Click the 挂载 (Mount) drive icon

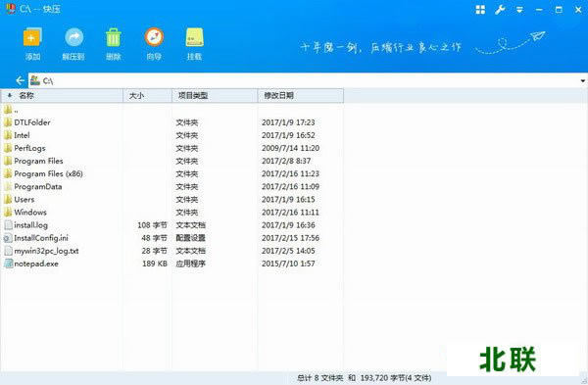195,37
